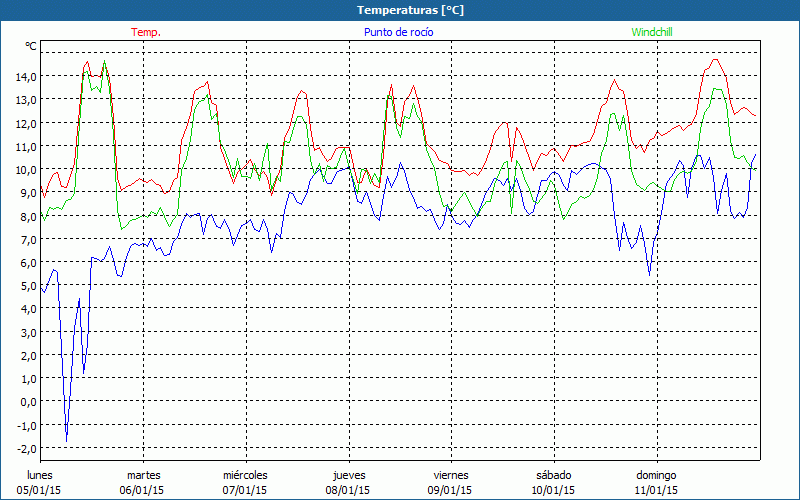Click the -2,0 y-axis value
Viewport: 800px width, 500px height.
coord(26,449)
